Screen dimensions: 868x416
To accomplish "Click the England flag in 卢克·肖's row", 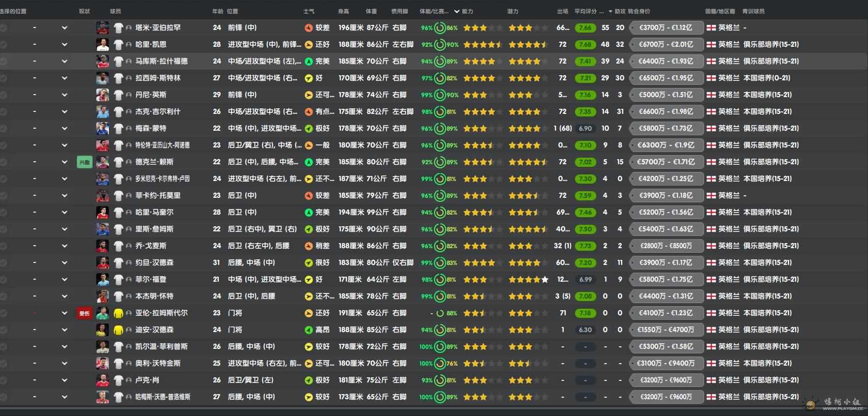I will [x=711, y=380].
